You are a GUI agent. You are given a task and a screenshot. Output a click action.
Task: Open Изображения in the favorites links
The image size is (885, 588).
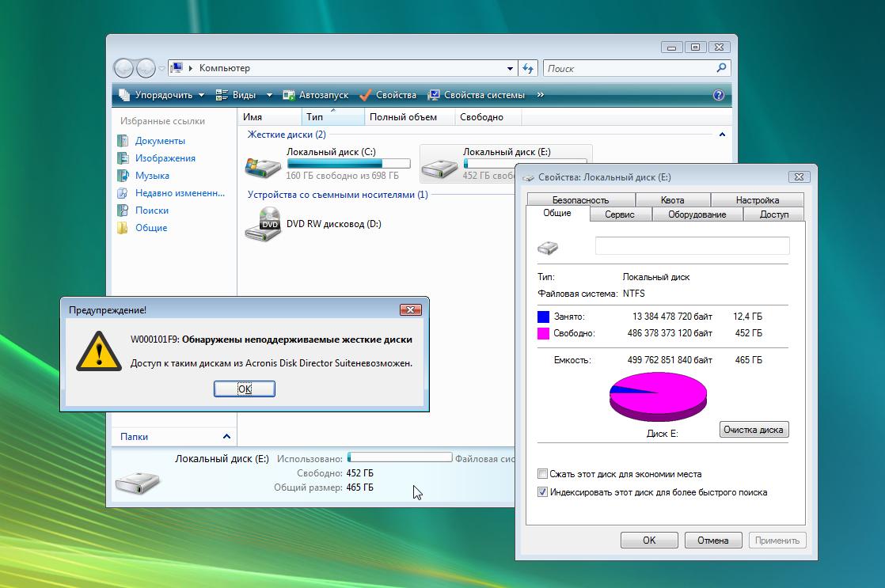[165, 158]
